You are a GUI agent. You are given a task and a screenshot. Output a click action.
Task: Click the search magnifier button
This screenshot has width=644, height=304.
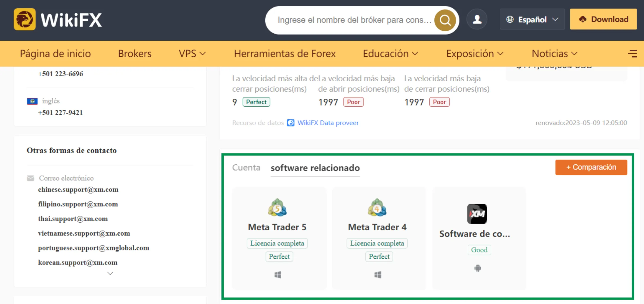pos(445,20)
